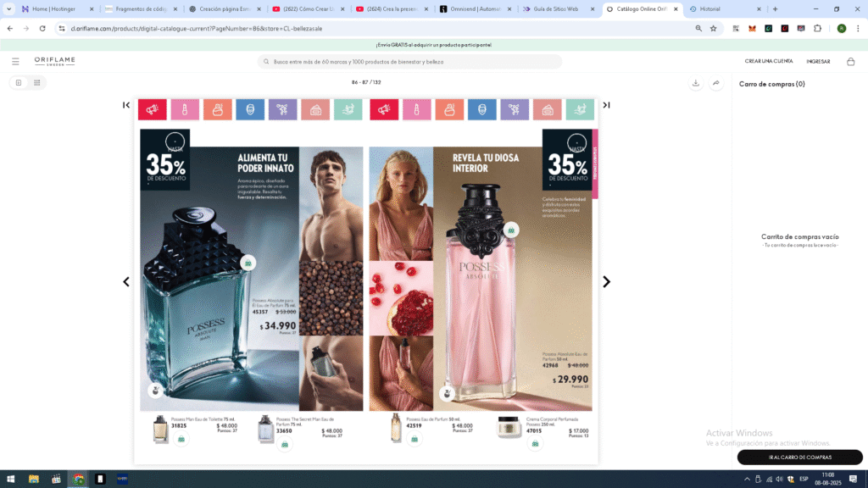The width and height of the screenshot is (868, 488).
Task: Switch to the Guía de Sitios Web tab
Action: click(x=558, y=8)
